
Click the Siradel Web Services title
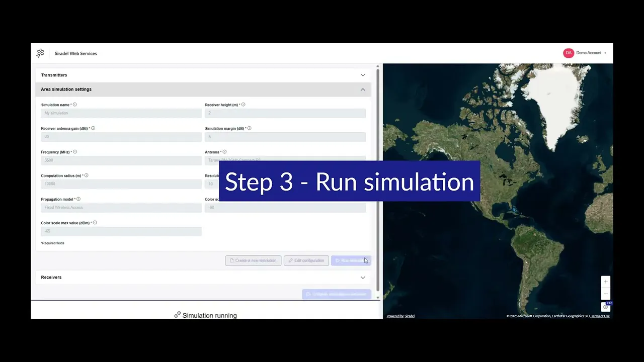(x=76, y=53)
